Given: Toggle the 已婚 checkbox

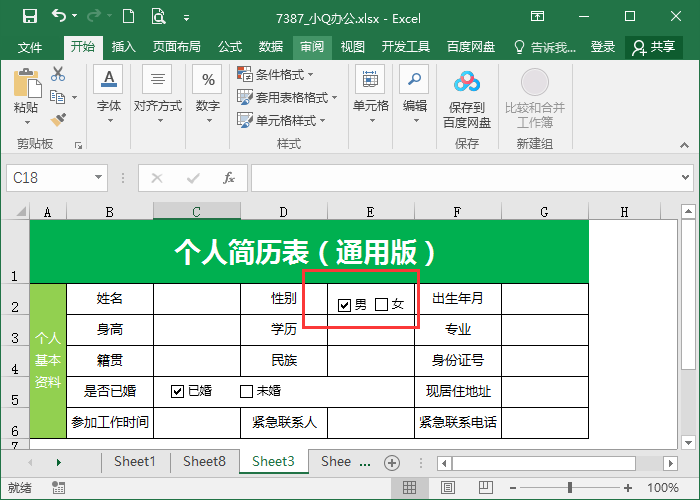Looking at the screenshot, I should [x=177, y=392].
